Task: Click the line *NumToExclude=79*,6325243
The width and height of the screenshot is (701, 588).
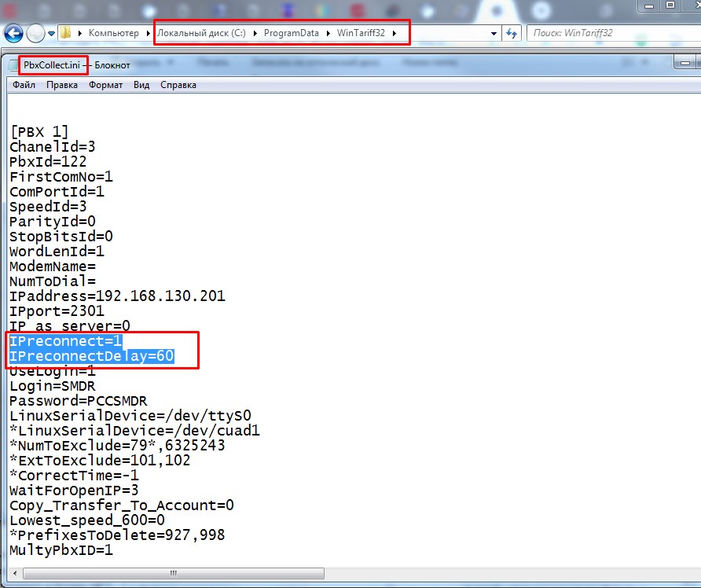Action: [117, 446]
